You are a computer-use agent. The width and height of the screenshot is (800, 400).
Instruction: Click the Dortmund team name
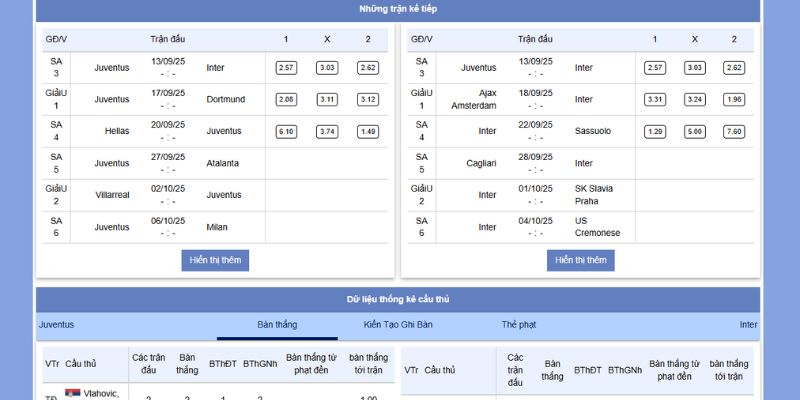[x=226, y=99]
